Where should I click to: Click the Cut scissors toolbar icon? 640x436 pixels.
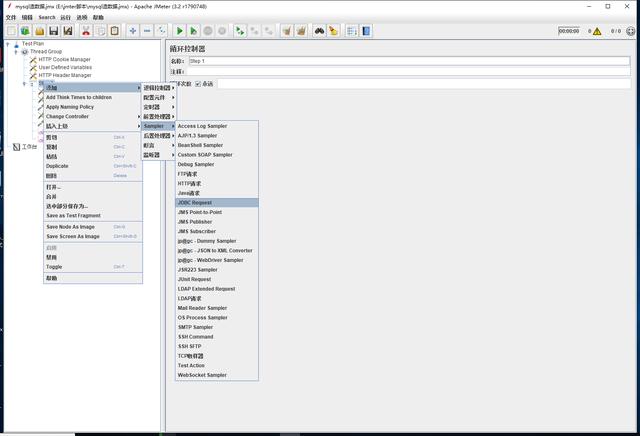click(86, 31)
